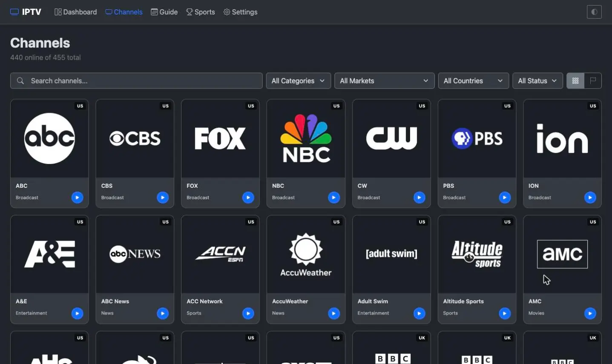This screenshot has height=364, width=612.
Task: Click the search magnifier icon
Action: tap(20, 81)
